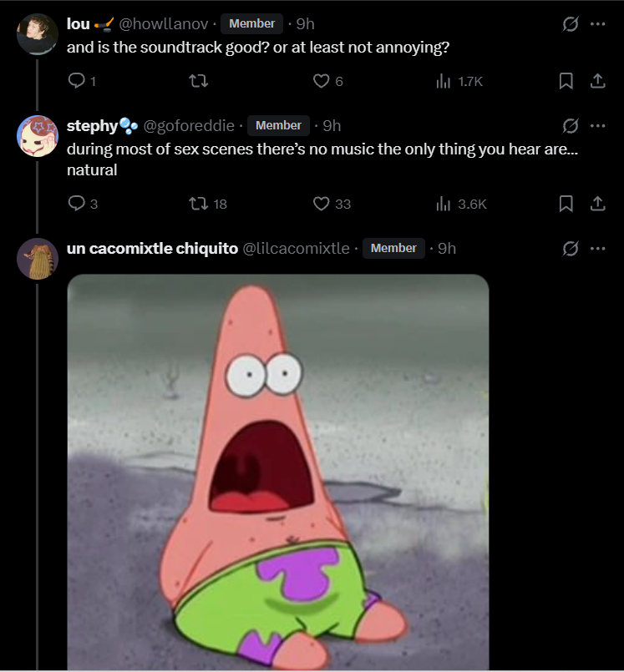Open replies to lou's soundtrack question
This screenshot has height=672, width=624.
[78, 81]
